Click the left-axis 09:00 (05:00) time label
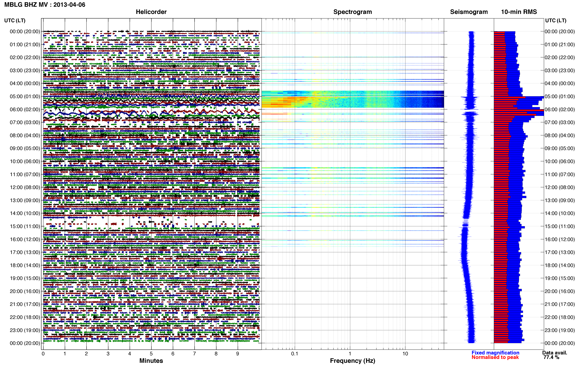Viewport: 588px width, 368px height. click(25, 148)
